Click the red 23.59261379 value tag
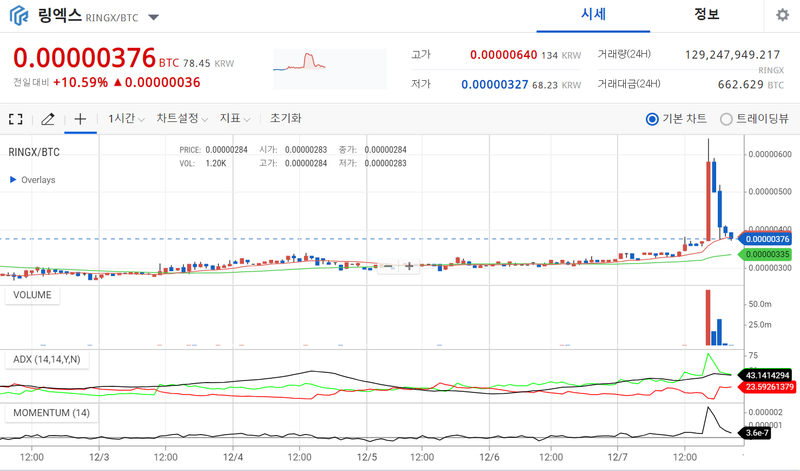Image resolution: width=800 pixels, height=471 pixels. click(x=769, y=387)
